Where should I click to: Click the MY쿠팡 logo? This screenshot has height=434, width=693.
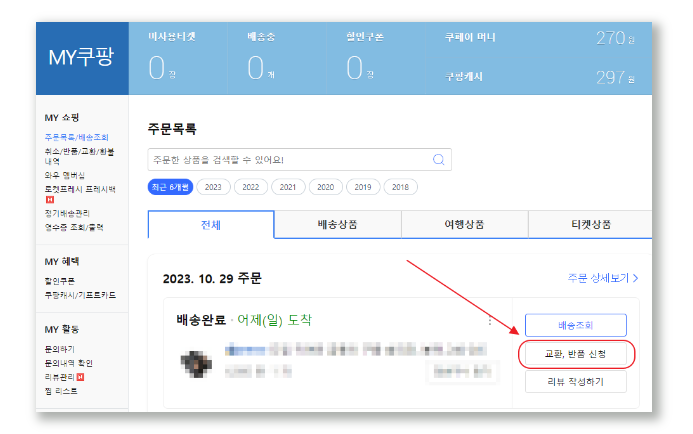[x=82, y=57]
